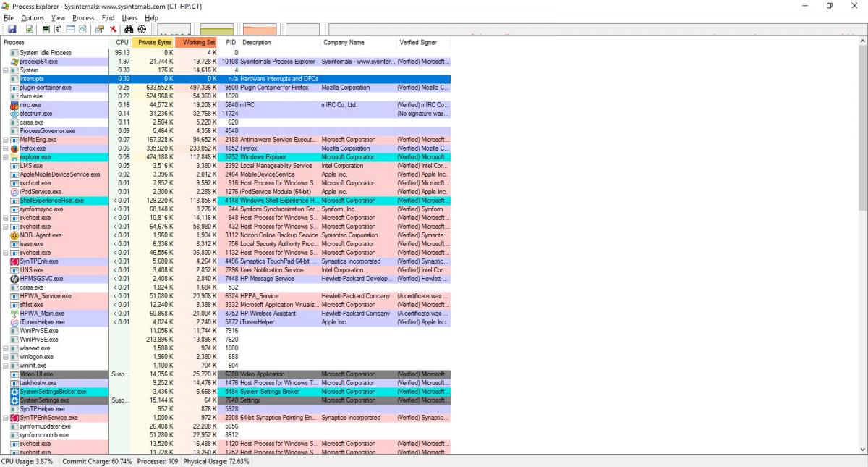Screen dimensions: 868x467
Task: Toggle the Show Lower Pane toolbar icon
Action: point(71,29)
